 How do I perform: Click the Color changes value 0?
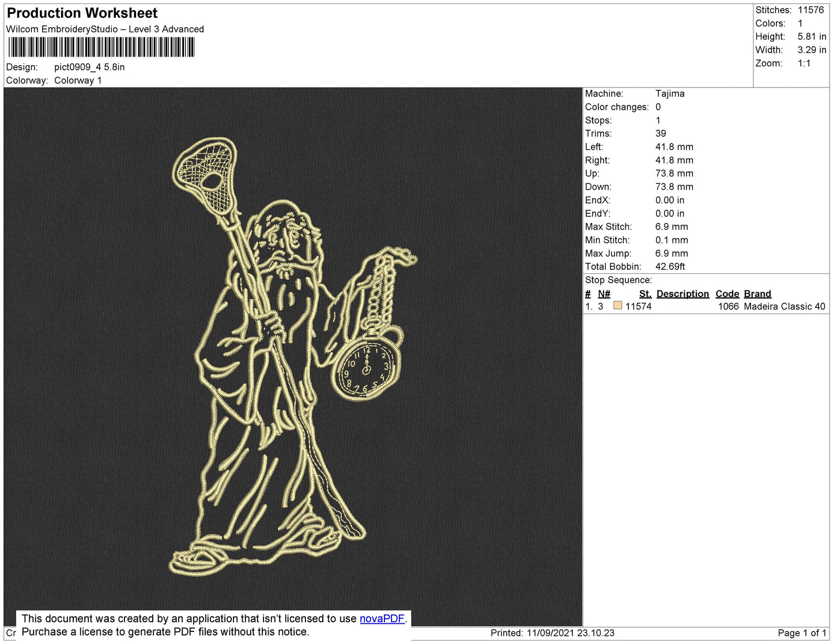click(658, 107)
